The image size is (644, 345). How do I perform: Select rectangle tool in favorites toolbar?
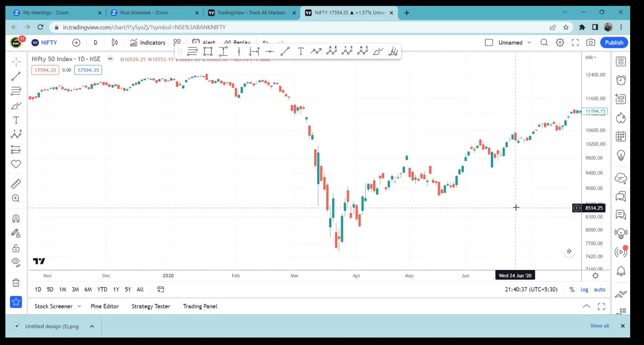pos(208,52)
